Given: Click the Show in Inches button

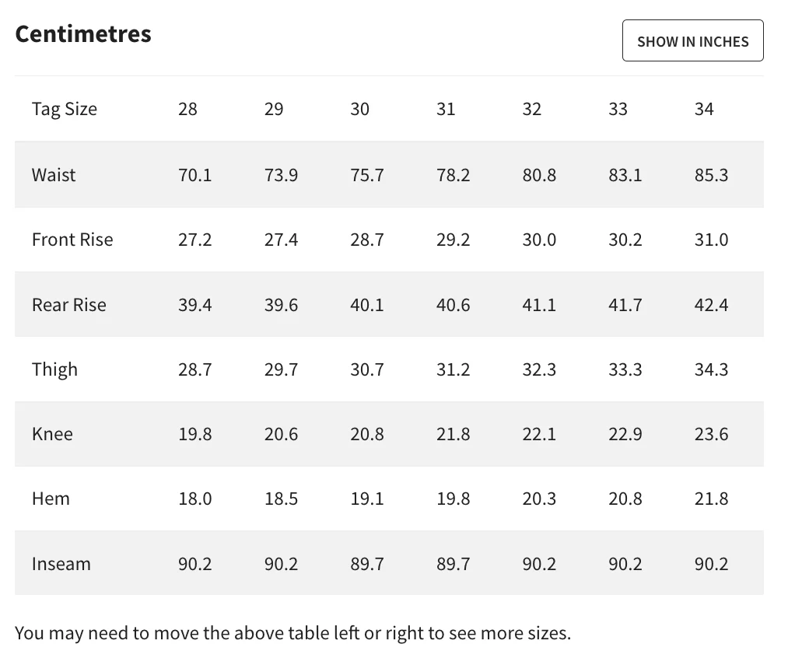Looking at the screenshot, I should click(692, 41).
